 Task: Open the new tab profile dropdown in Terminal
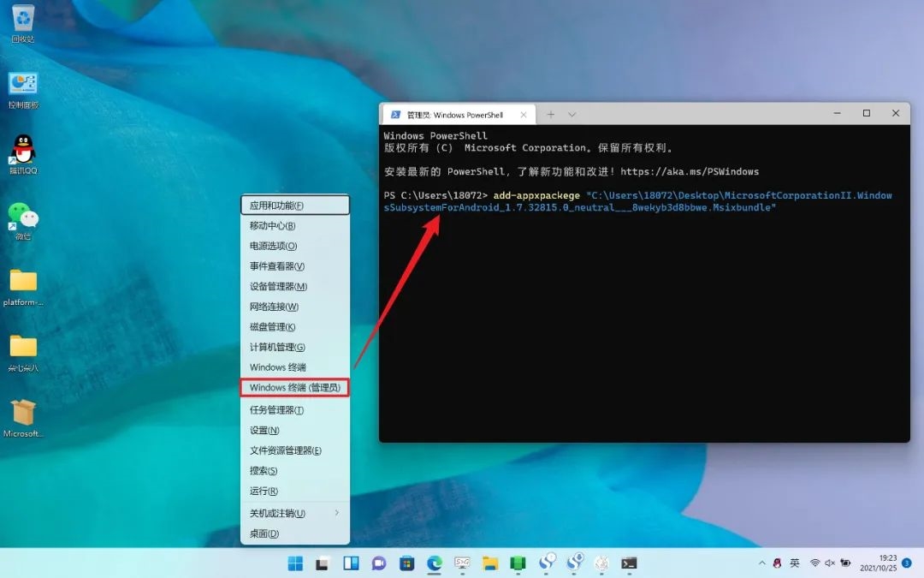[x=572, y=114]
